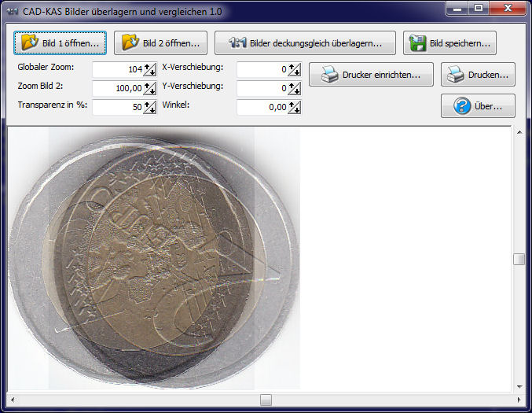Click the printer icon on Drucken button
The width and height of the screenshot is (532, 413).
(x=456, y=75)
